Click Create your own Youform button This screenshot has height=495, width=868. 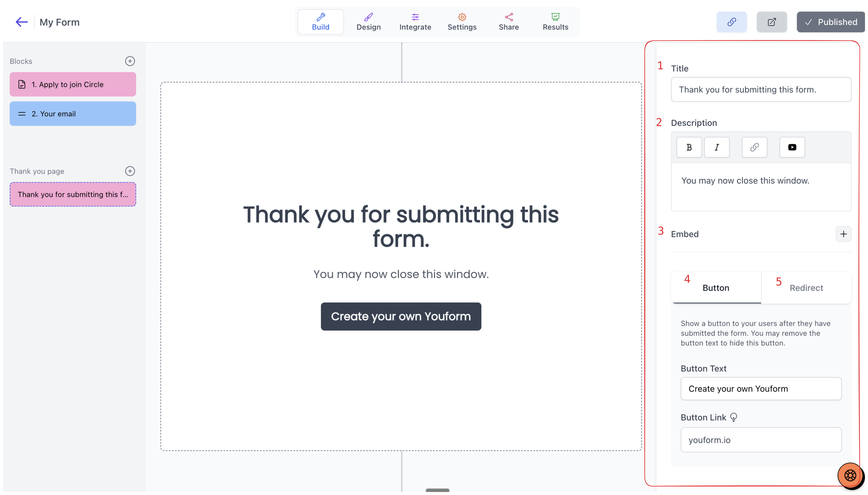pyautogui.click(x=401, y=316)
